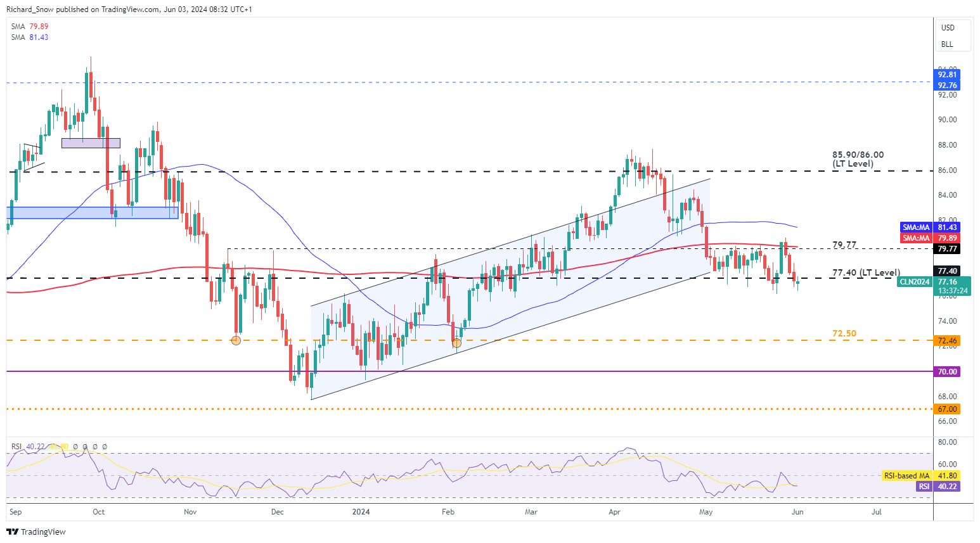Select the SMA 79.89 legend entry
980x543 pixels.
[x=29, y=27]
